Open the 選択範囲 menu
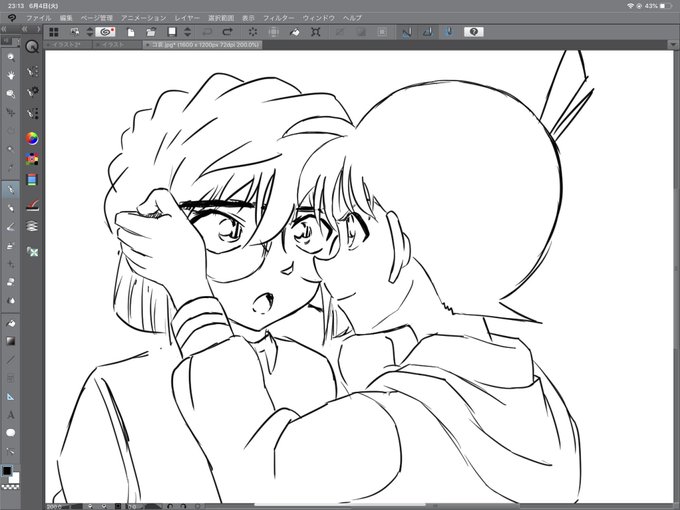680x510 pixels. click(221, 18)
